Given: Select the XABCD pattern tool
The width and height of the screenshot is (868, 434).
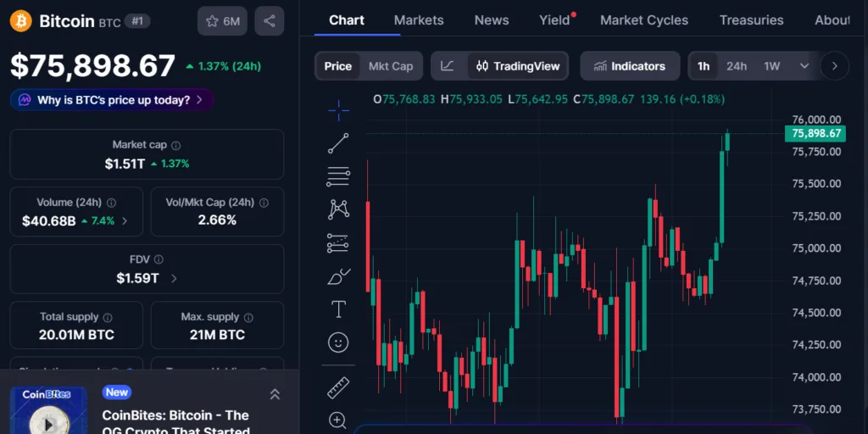Looking at the screenshot, I should [x=338, y=209].
